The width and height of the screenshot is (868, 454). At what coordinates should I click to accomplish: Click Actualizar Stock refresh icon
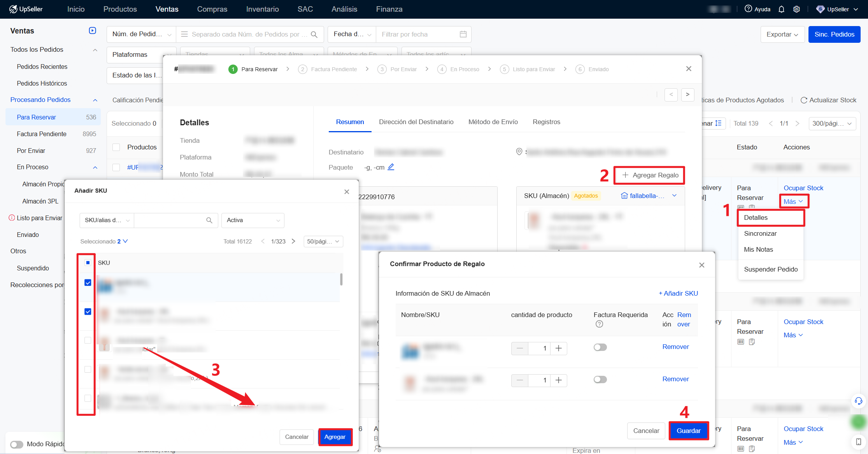coord(804,100)
